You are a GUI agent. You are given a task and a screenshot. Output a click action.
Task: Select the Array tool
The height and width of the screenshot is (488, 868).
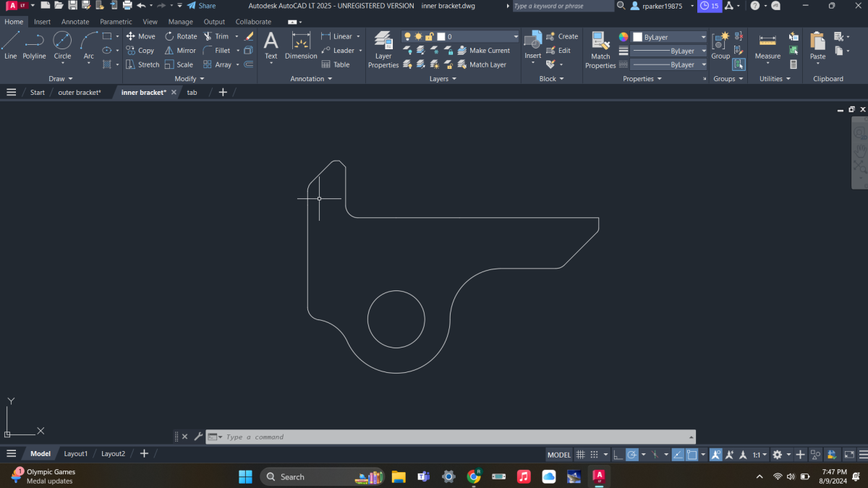(x=218, y=64)
